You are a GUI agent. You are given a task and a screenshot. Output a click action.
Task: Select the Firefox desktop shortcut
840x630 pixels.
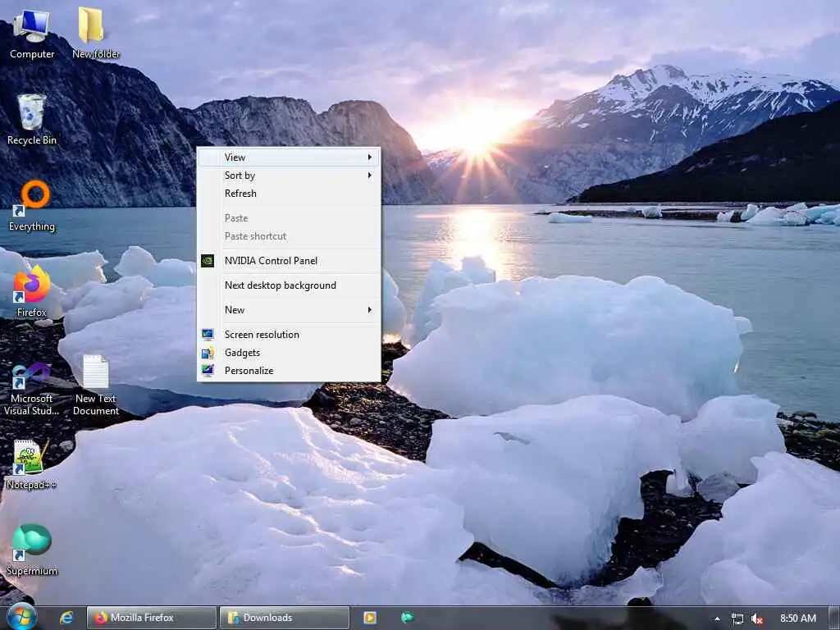tap(32, 292)
